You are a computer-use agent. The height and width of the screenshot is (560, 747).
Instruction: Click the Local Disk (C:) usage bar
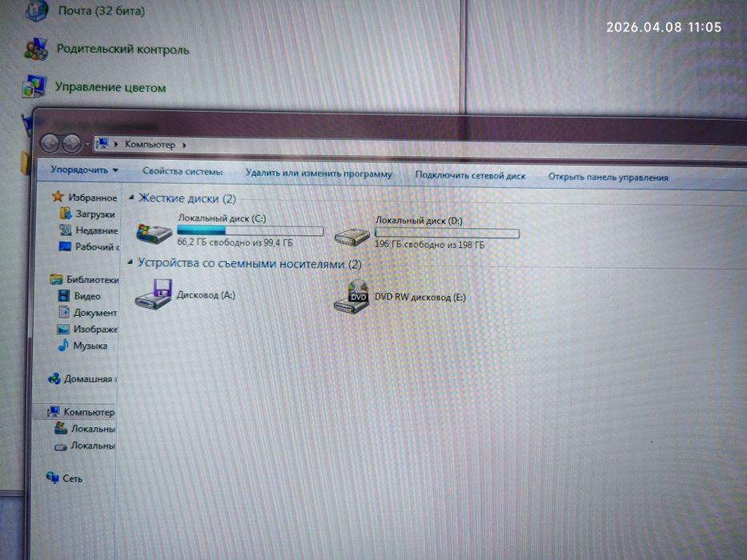pyautogui.click(x=250, y=230)
